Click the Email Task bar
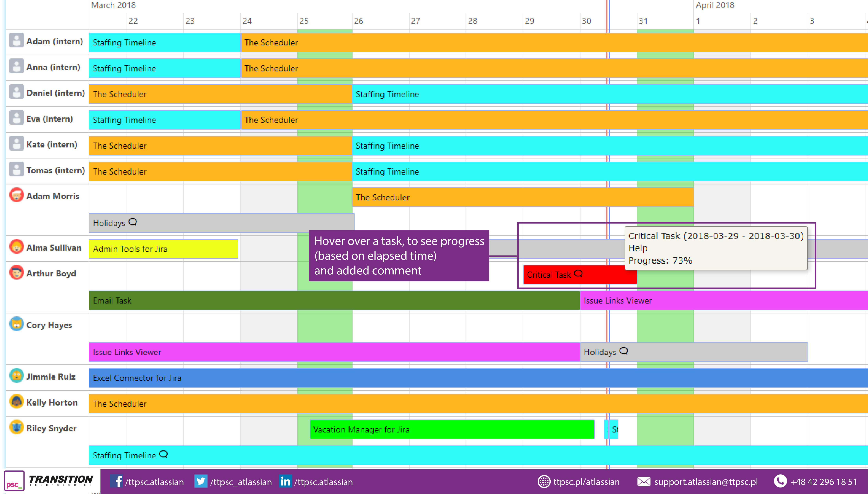 [x=334, y=301]
